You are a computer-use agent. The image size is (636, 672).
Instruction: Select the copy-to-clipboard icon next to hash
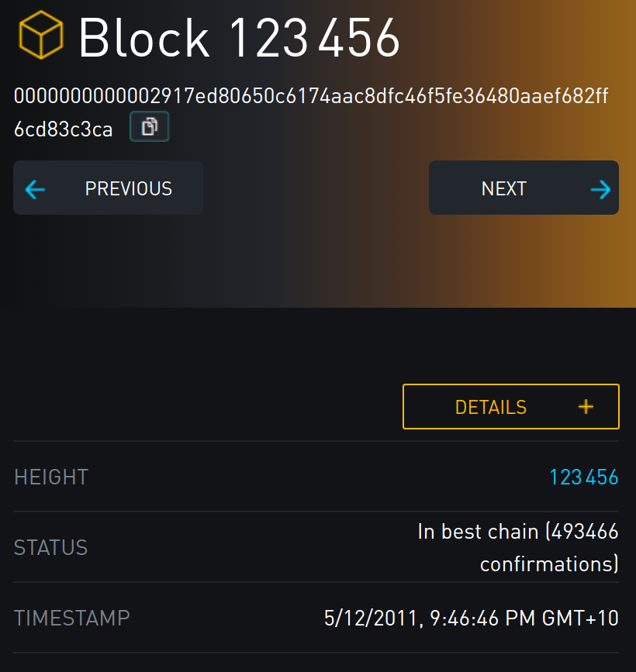pos(149,126)
